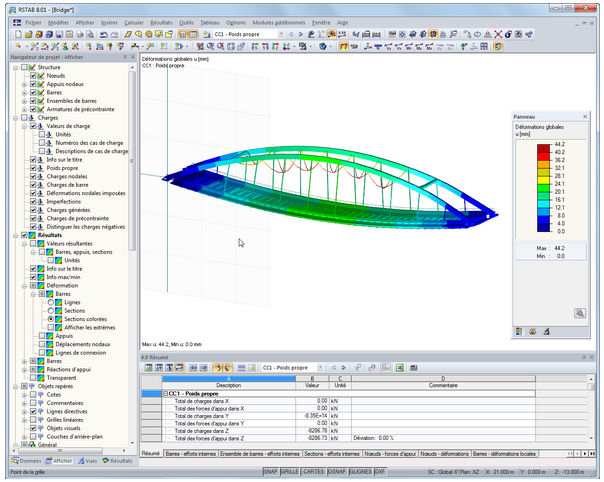Image resolution: width=604 pixels, height=482 pixels.
Task: Collapse the CC1 - Poids propre table group
Action: [x=166, y=394]
